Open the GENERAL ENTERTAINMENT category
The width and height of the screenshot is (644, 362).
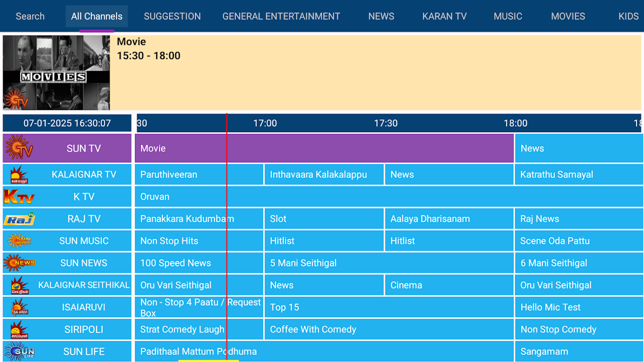(281, 16)
